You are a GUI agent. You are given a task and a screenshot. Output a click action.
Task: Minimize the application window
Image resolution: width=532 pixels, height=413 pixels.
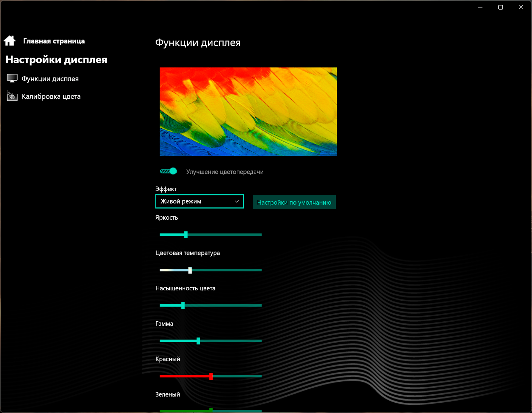(480, 7)
